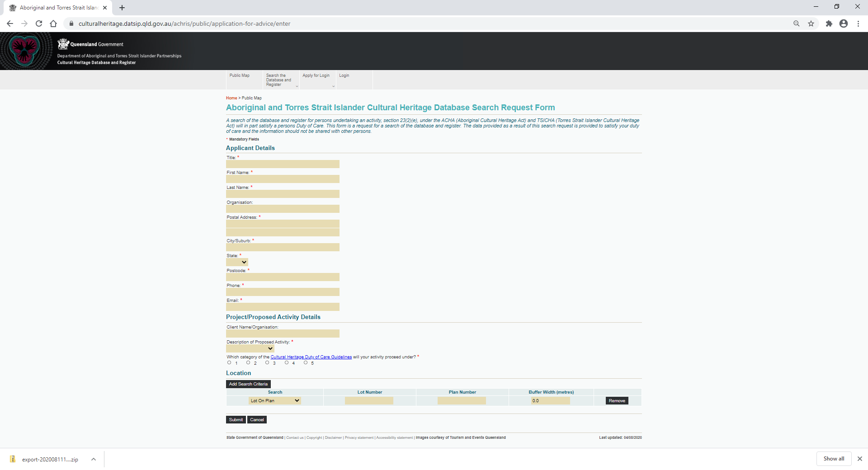Click the Buffer Width field showing 0.0

click(x=550, y=401)
